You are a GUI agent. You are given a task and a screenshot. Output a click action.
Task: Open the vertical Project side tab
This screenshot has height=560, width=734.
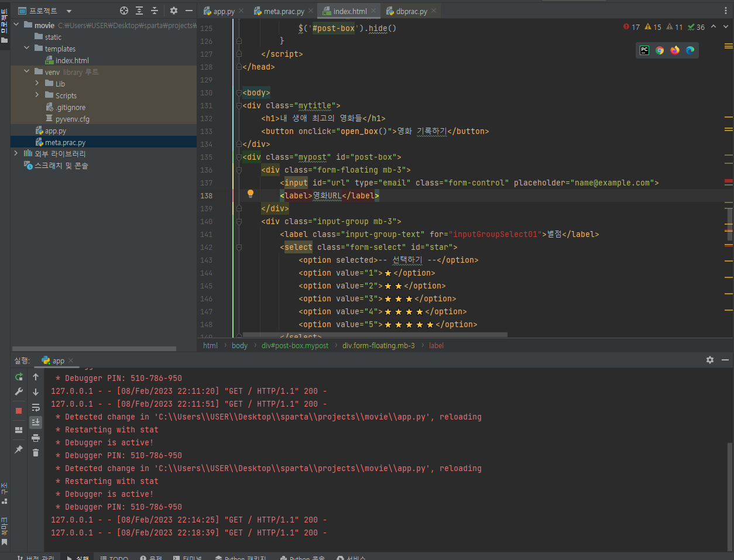point(4,26)
